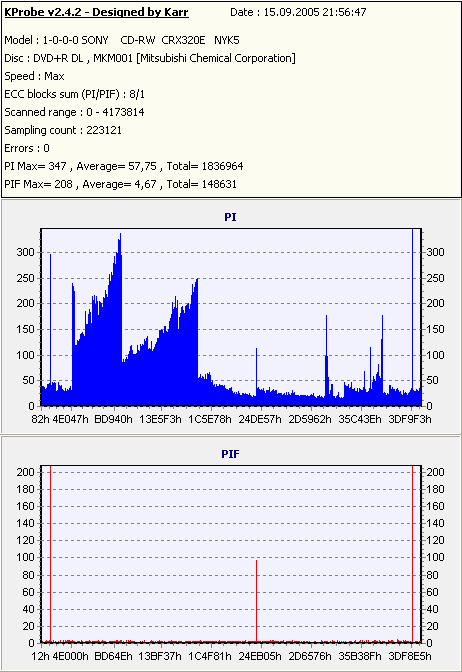
Task: Click the KProbe v2.4.2 title heading
Action: click(x=96, y=12)
